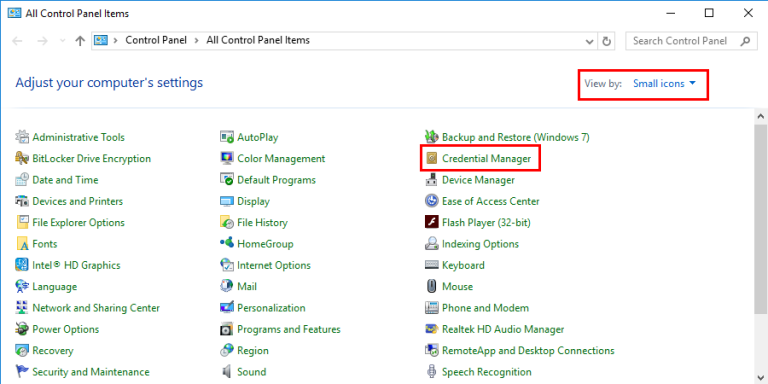
Task: Open the address bar history dropdown arrow
Action: pos(590,41)
